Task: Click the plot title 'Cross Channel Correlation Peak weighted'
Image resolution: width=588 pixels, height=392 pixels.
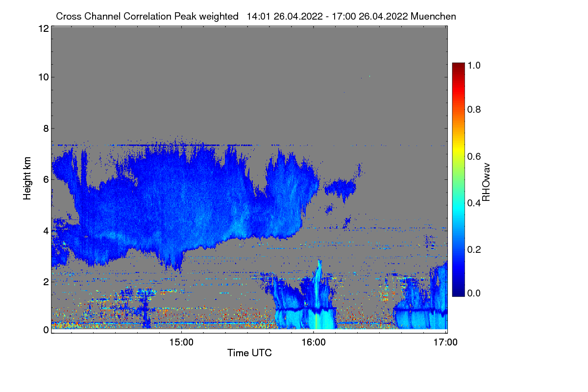Action: pyautogui.click(x=147, y=16)
